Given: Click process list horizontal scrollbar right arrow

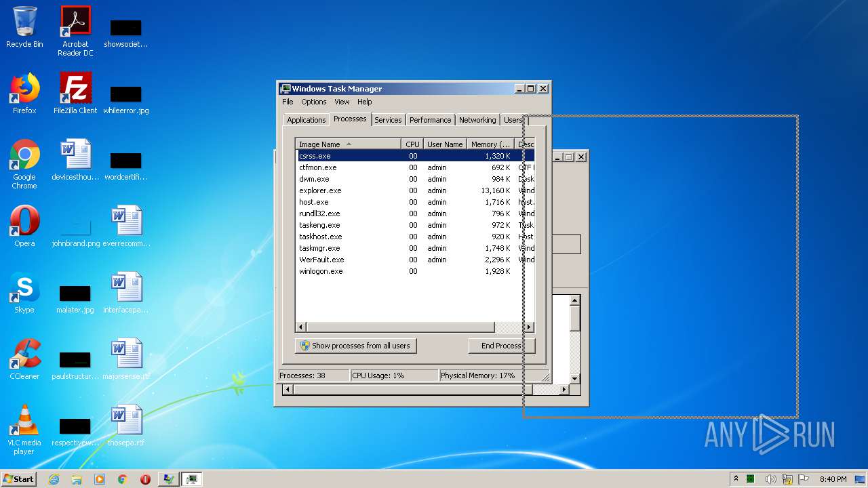Looking at the screenshot, I should coord(529,327).
